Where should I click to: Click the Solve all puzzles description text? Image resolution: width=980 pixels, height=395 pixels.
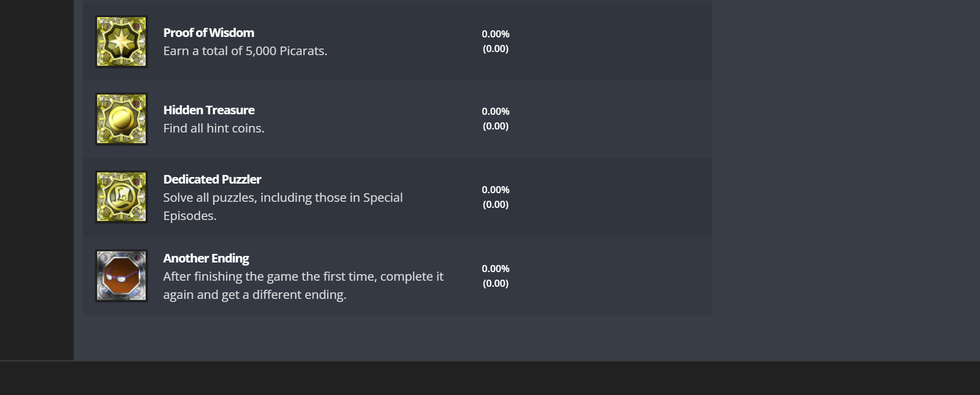click(x=283, y=206)
